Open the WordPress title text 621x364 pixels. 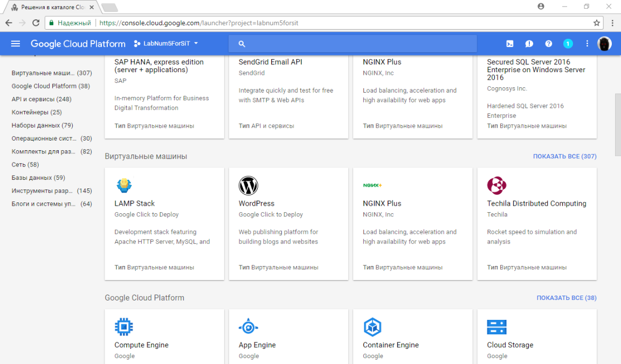click(x=256, y=204)
